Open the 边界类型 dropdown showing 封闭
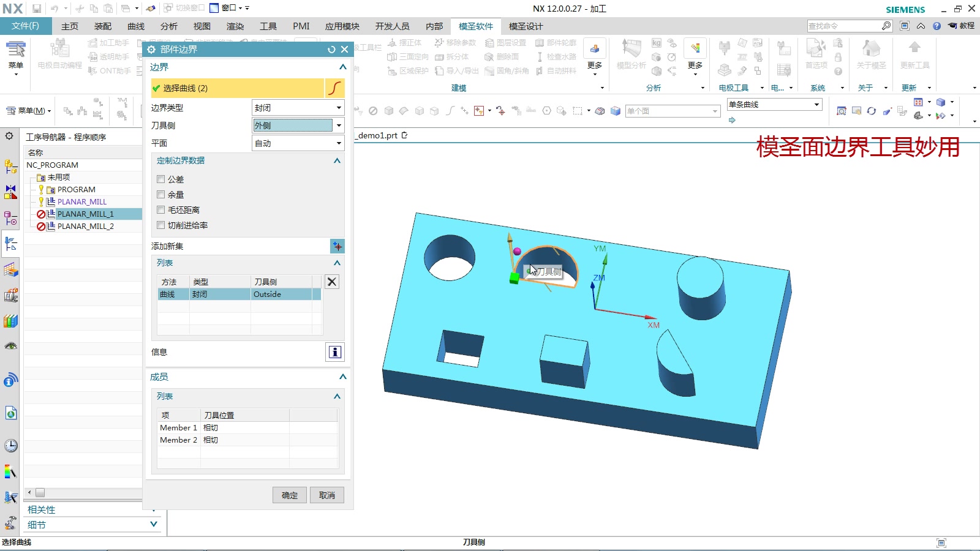The image size is (980, 551). tap(298, 108)
